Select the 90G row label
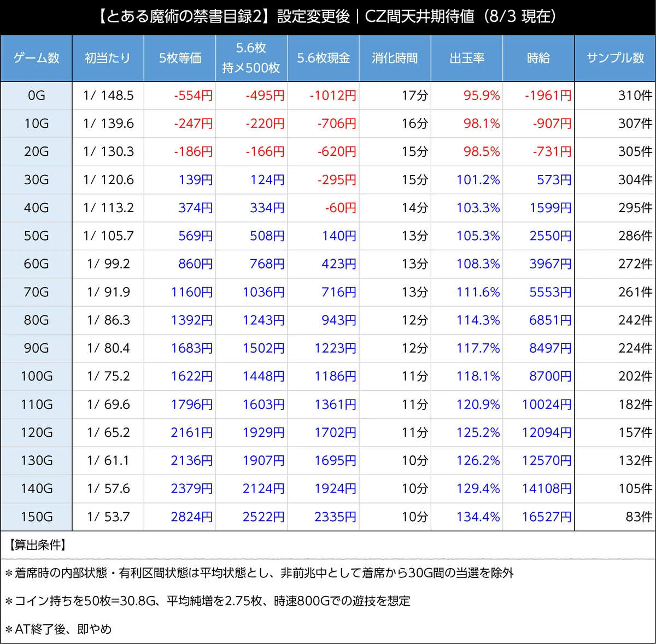The image size is (656, 644). pos(36,348)
